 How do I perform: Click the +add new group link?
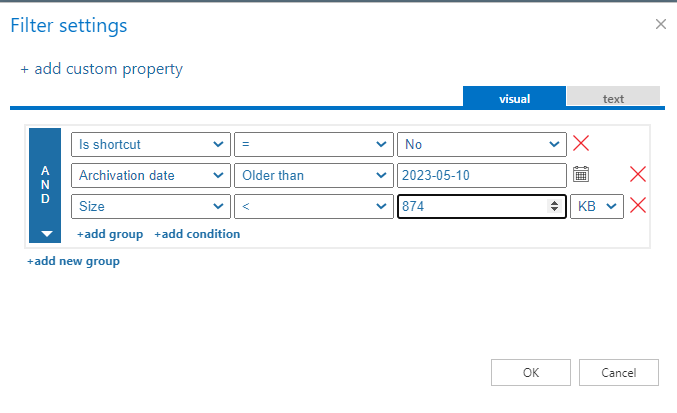pyautogui.click(x=73, y=261)
